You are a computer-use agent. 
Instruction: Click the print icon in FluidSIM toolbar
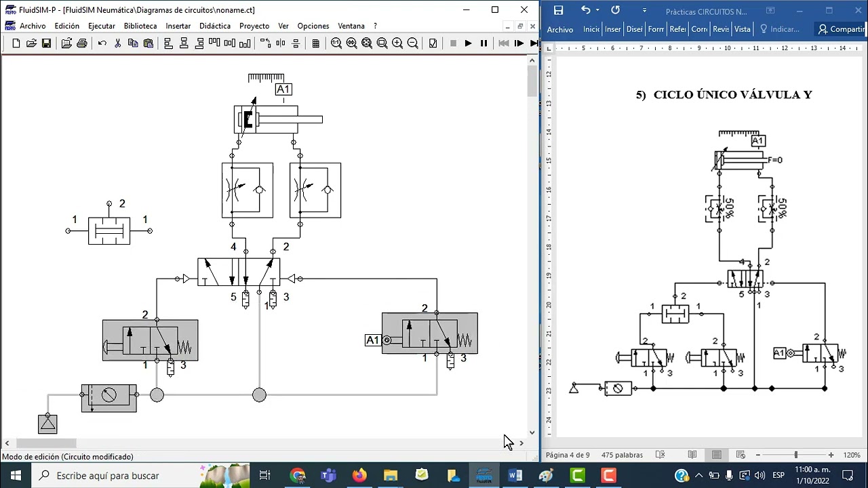point(81,43)
